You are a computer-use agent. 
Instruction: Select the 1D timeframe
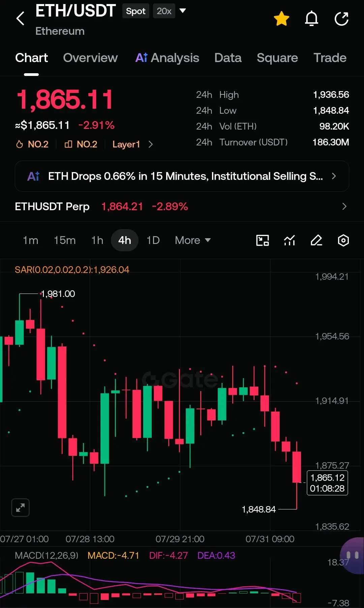click(x=153, y=240)
